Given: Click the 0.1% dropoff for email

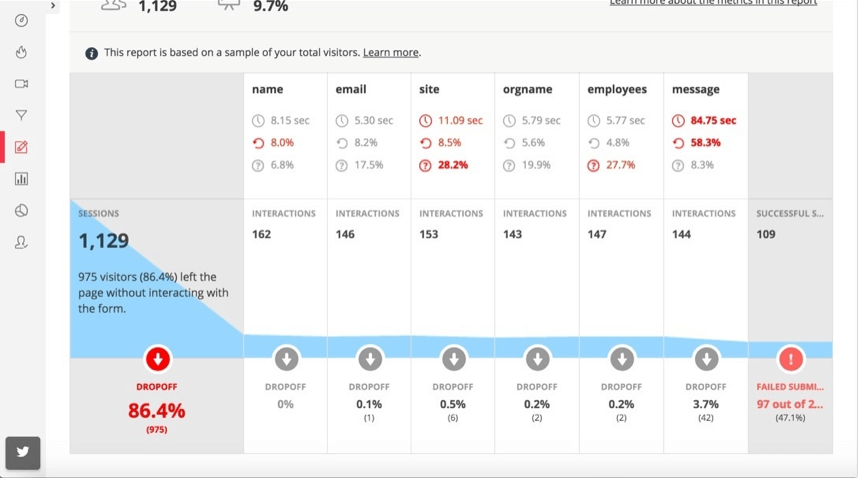Looking at the screenshot, I should [369, 404].
